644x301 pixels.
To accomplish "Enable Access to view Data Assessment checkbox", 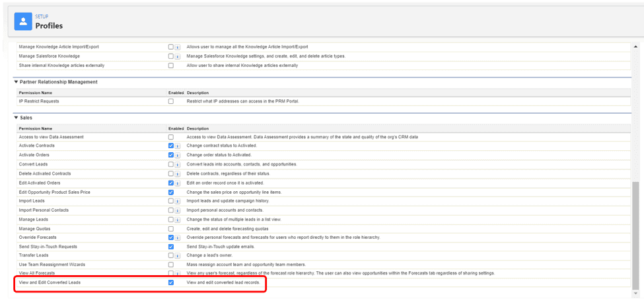I will click(x=171, y=137).
